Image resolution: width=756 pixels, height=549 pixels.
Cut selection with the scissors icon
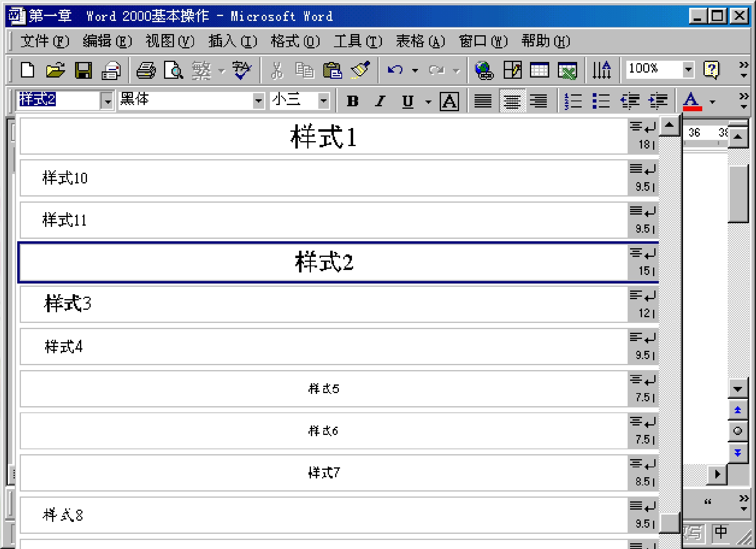click(277, 70)
